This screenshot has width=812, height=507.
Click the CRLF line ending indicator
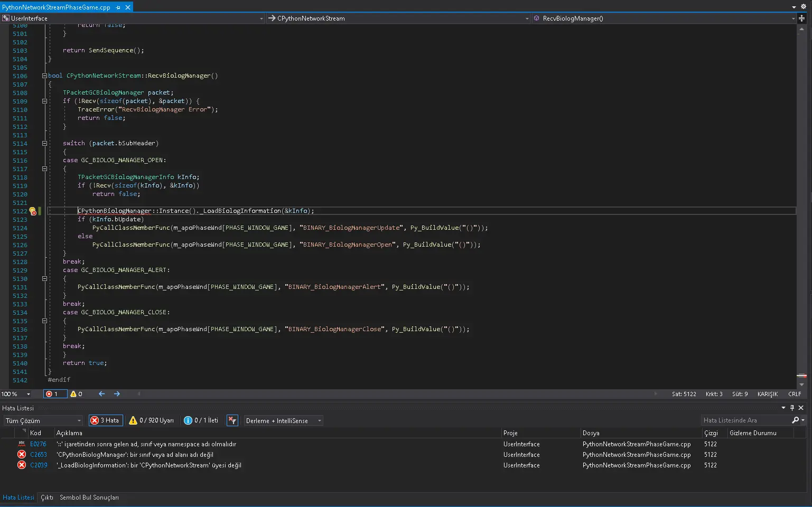click(795, 394)
